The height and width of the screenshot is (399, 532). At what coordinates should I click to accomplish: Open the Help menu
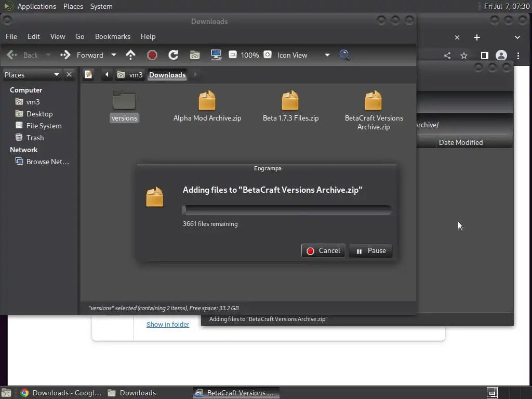(x=148, y=36)
